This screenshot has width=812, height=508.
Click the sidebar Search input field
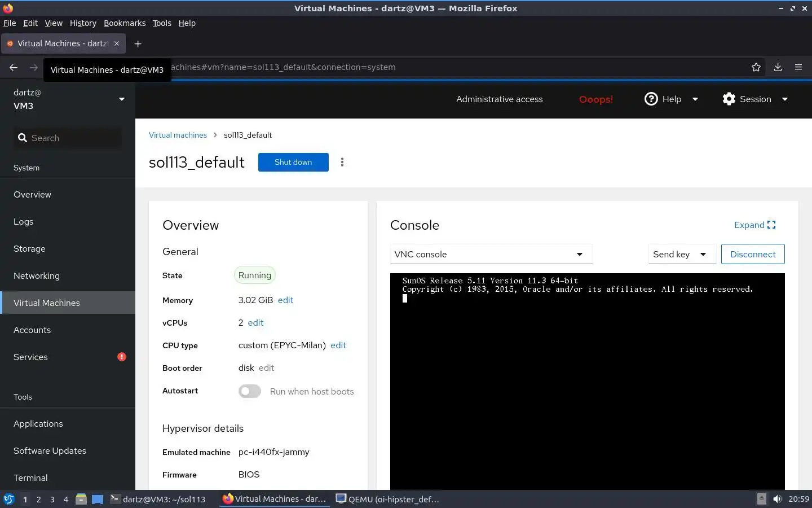(x=68, y=138)
